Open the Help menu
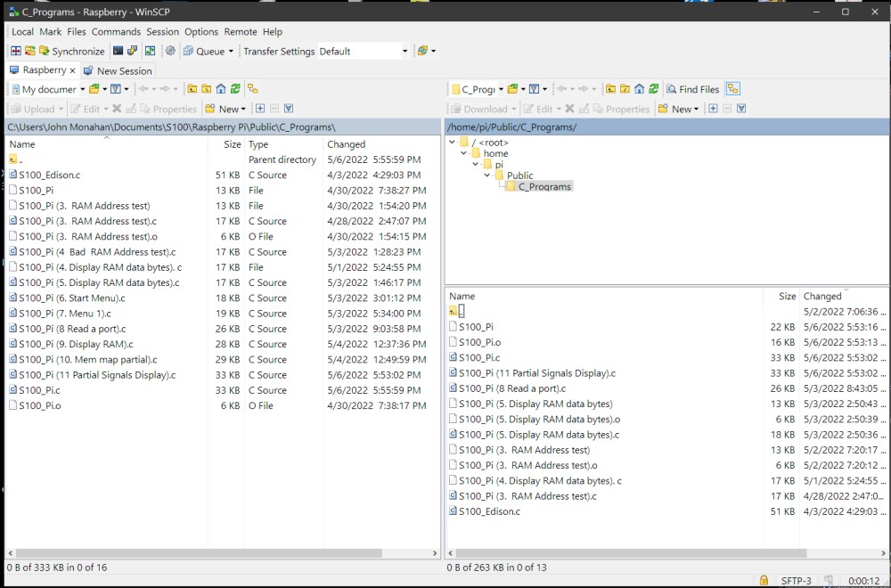The width and height of the screenshot is (891, 588). pos(272,32)
